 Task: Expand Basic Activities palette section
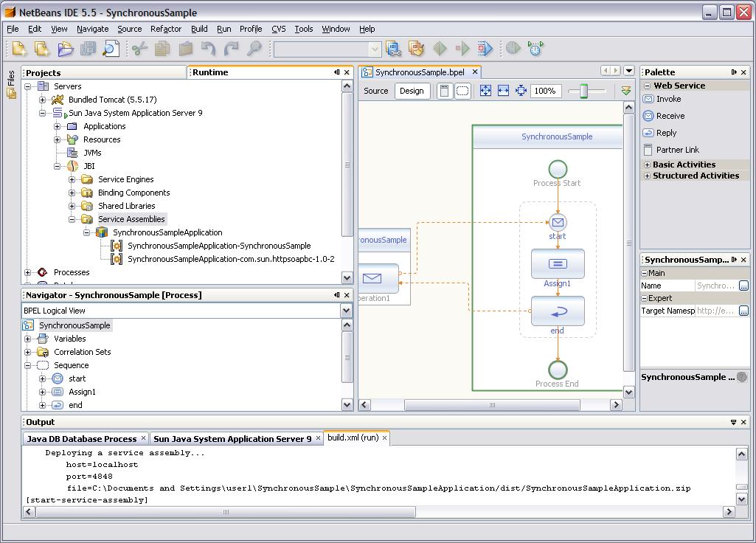click(647, 165)
